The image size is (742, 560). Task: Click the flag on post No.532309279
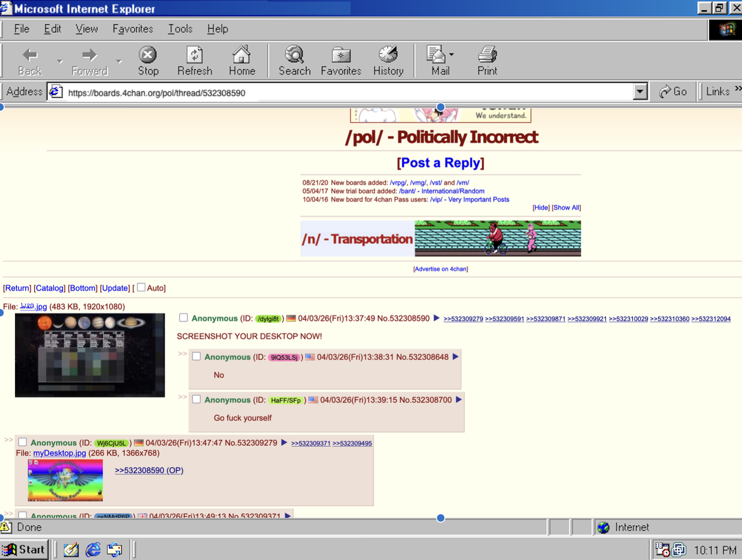click(138, 443)
